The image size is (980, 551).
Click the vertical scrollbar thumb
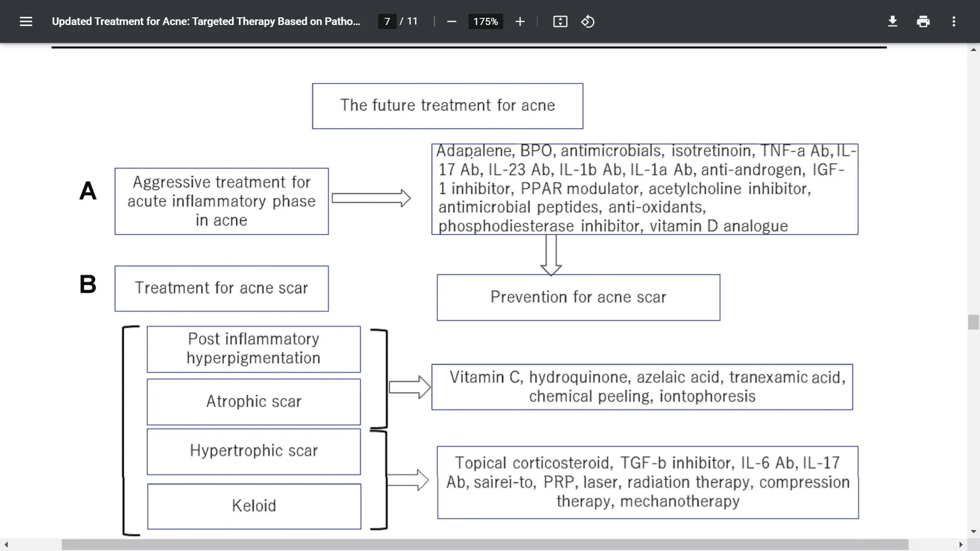pos(973,322)
